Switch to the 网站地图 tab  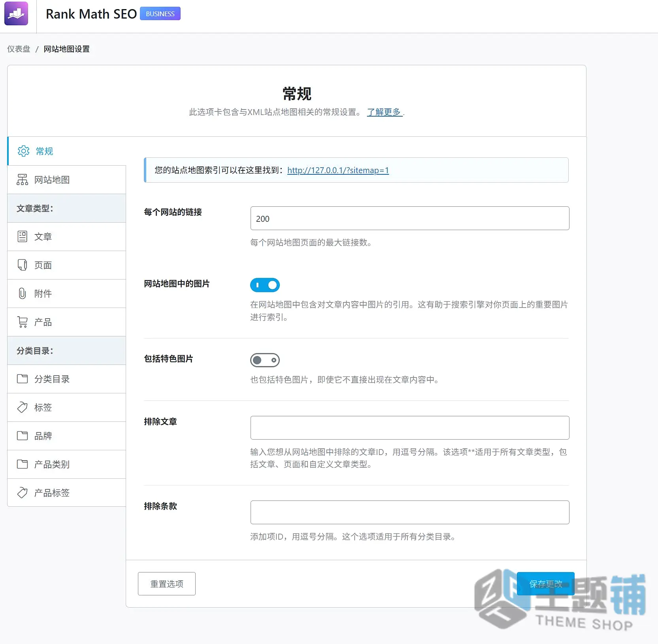[67, 179]
